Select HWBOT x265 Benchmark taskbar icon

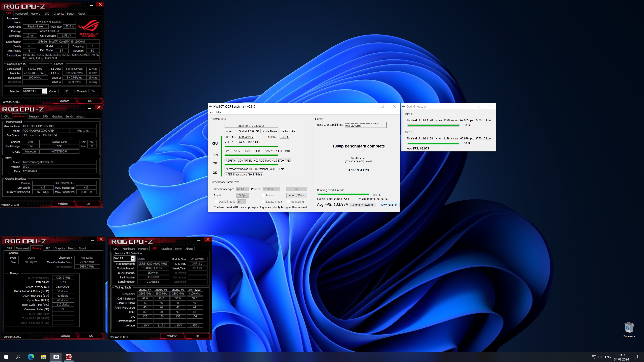(56, 357)
